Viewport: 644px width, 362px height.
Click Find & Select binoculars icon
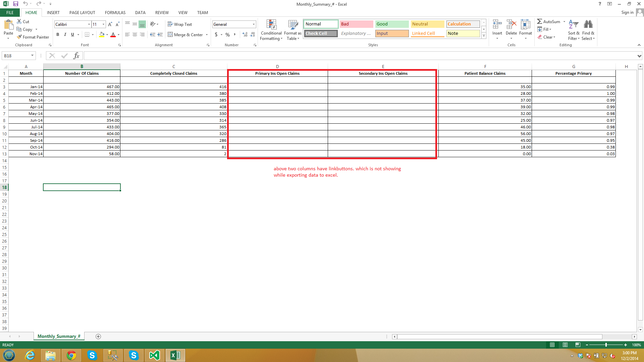click(588, 25)
